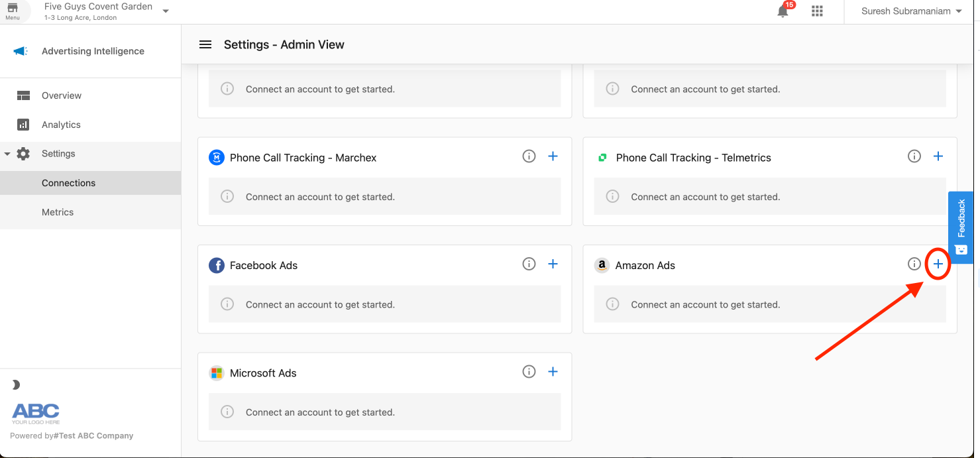Collapse the Settings section in sidebar

pyautogui.click(x=7, y=154)
